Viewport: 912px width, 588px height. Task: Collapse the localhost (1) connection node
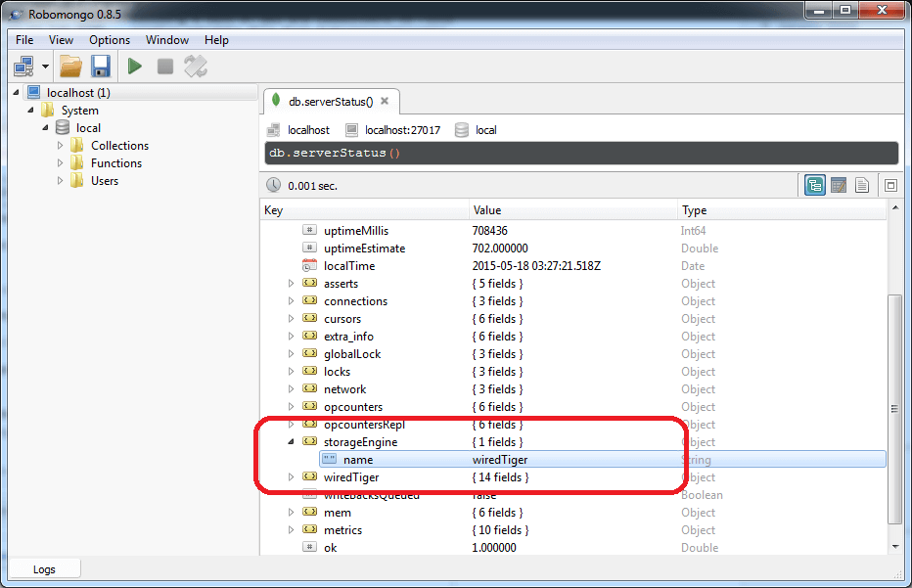pos(17,93)
